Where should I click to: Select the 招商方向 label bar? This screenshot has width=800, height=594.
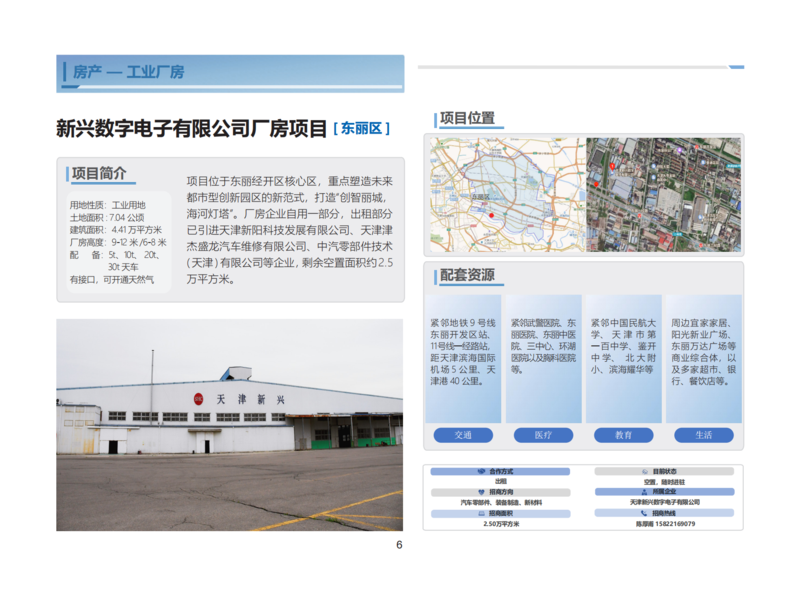[500, 492]
